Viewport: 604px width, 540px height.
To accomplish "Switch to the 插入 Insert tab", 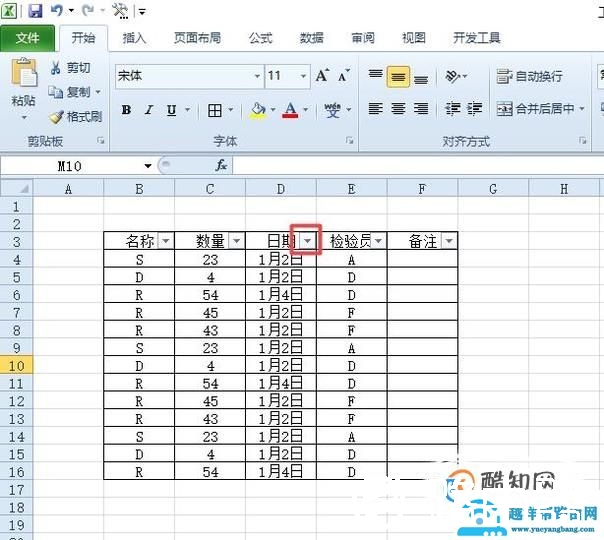I will tap(134, 38).
